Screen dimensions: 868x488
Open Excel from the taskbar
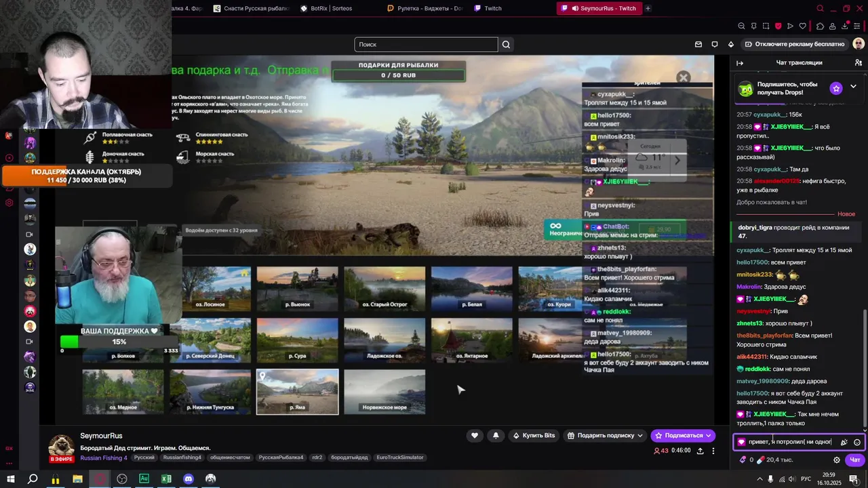[x=166, y=479]
